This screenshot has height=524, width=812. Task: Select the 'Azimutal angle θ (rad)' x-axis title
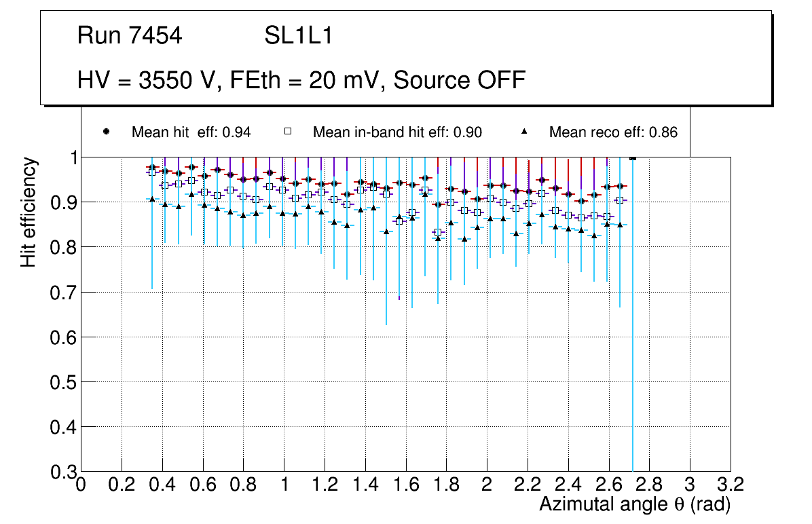coord(635,504)
